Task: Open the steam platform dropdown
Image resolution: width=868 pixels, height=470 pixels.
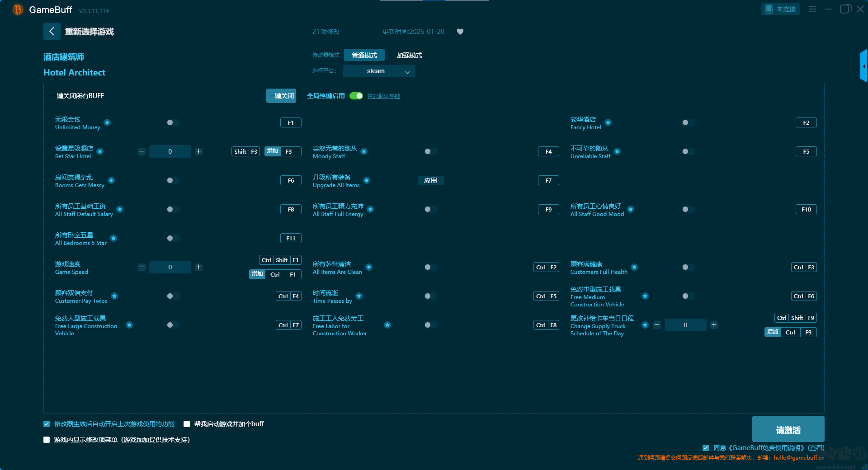Action: [379, 71]
